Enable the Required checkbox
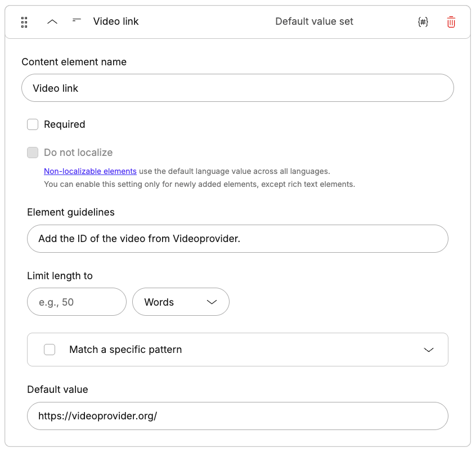476x452 pixels. pyautogui.click(x=33, y=124)
